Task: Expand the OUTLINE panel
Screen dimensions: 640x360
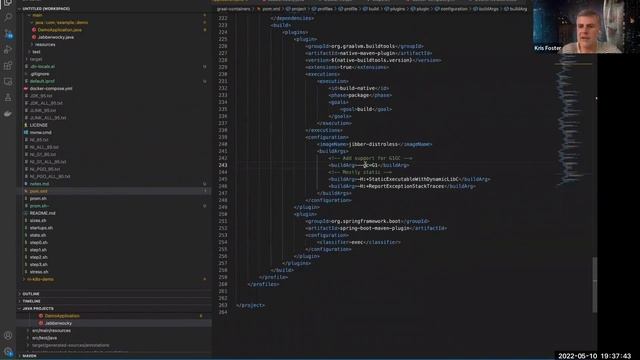Action: tap(31, 294)
